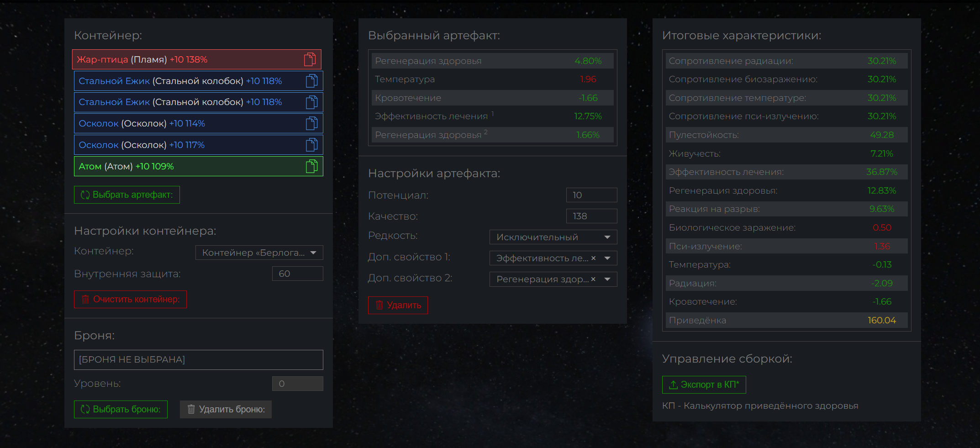Click the Пси-излучение 1.36 row
Image resolution: width=980 pixels, height=448 pixels.
(787, 246)
